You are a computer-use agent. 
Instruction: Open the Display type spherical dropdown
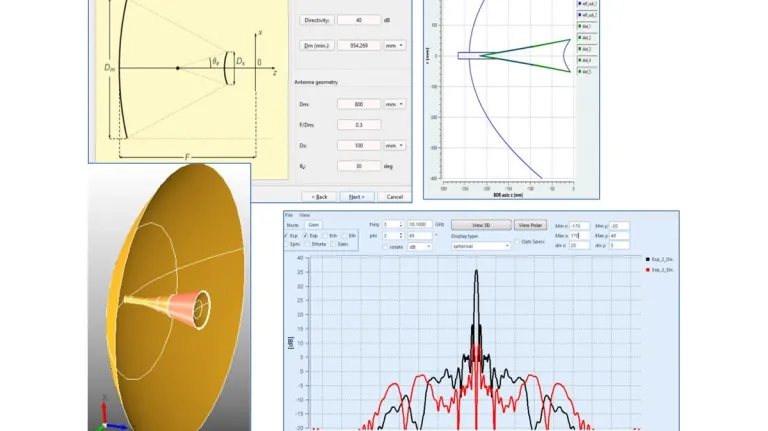click(481, 246)
